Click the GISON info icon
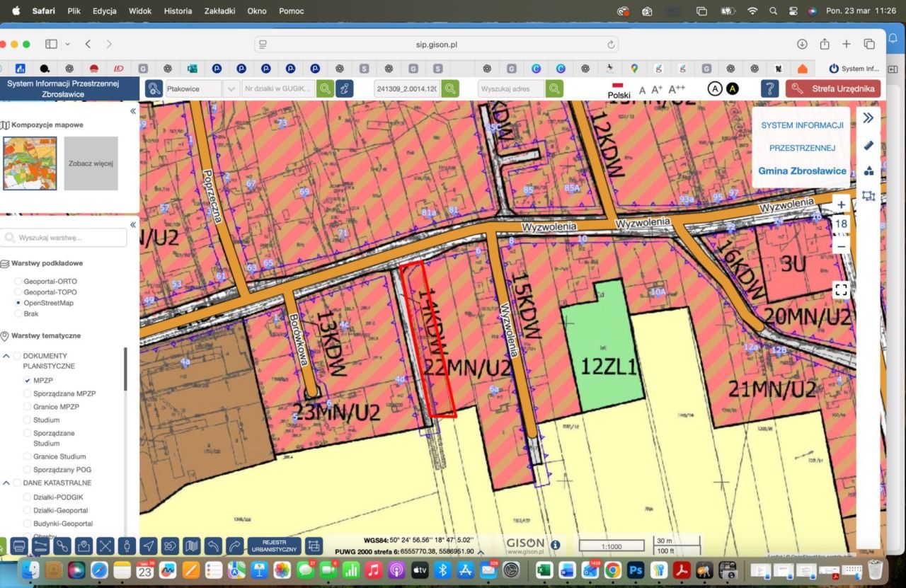The height and width of the screenshot is (588, 906). (x=556, y=546)
